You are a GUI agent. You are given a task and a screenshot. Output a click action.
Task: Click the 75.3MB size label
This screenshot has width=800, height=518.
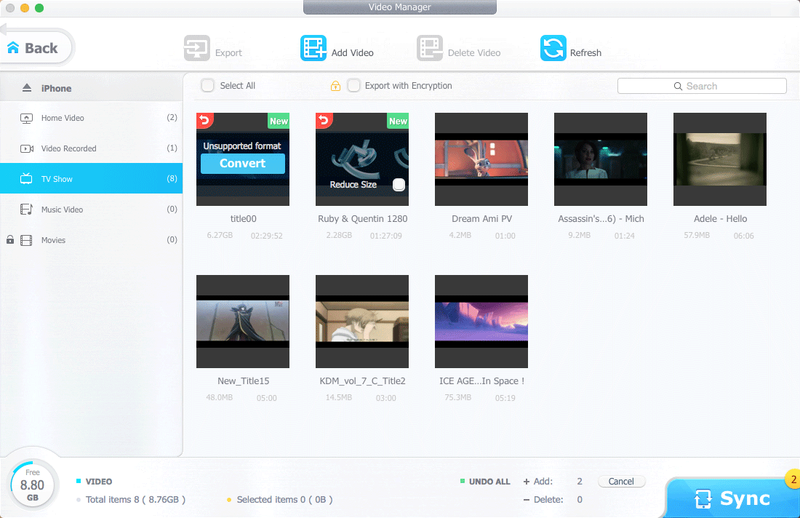point(458,397)
